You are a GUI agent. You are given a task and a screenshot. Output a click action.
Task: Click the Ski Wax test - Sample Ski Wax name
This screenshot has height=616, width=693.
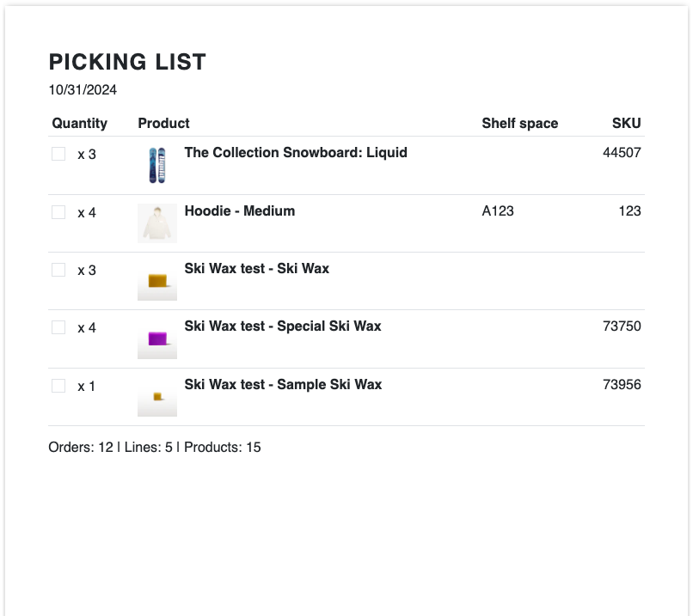(x=283, y=385)
